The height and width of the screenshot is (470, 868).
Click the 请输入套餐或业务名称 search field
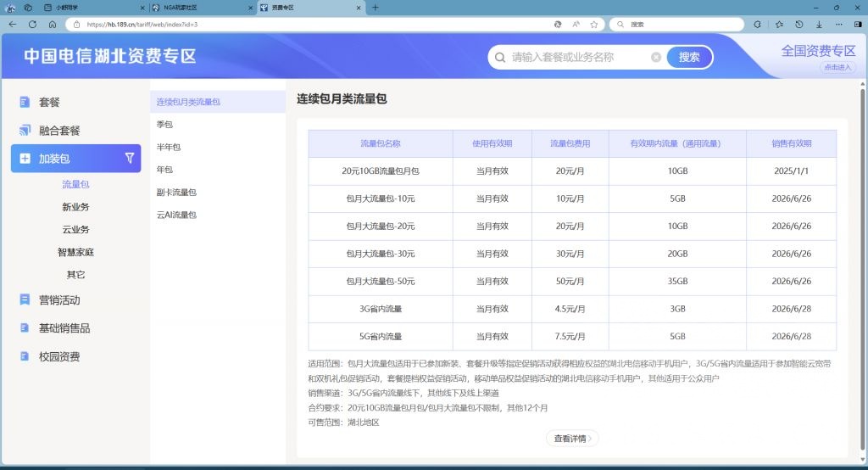click(x=576, y=58)
